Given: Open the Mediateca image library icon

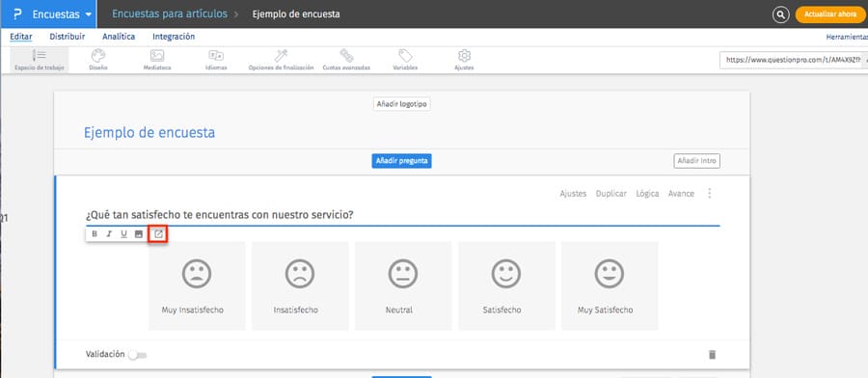Looking at the screenshot, I should (x=157, y=55).
